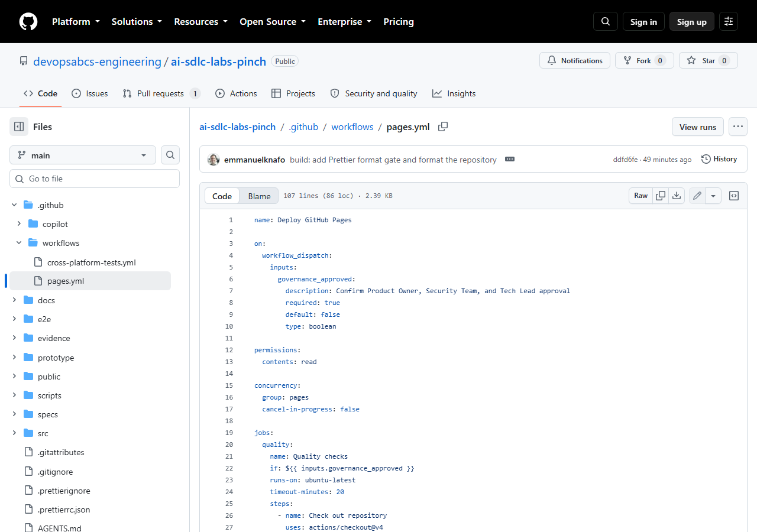The width and height of the screenshot is (757, 532).
Task: Open the main branch selector dropdown
Action: click(83, 155)
